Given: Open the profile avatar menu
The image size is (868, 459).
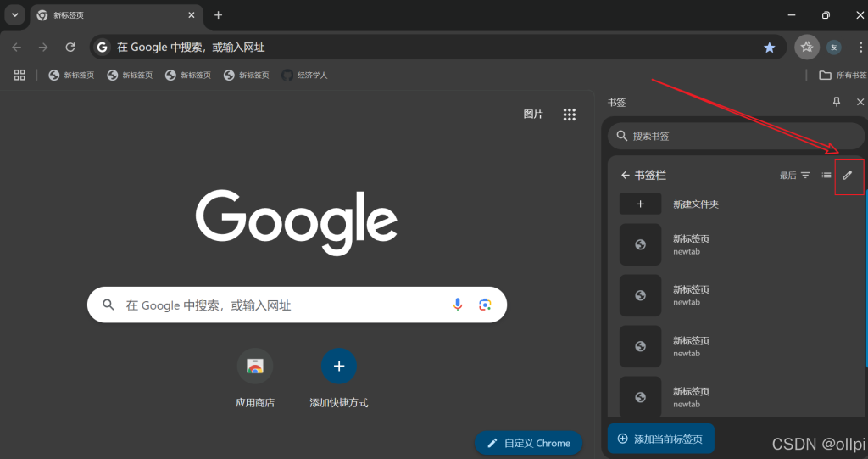Looking at the screenshot, I should tap(834, 48).
